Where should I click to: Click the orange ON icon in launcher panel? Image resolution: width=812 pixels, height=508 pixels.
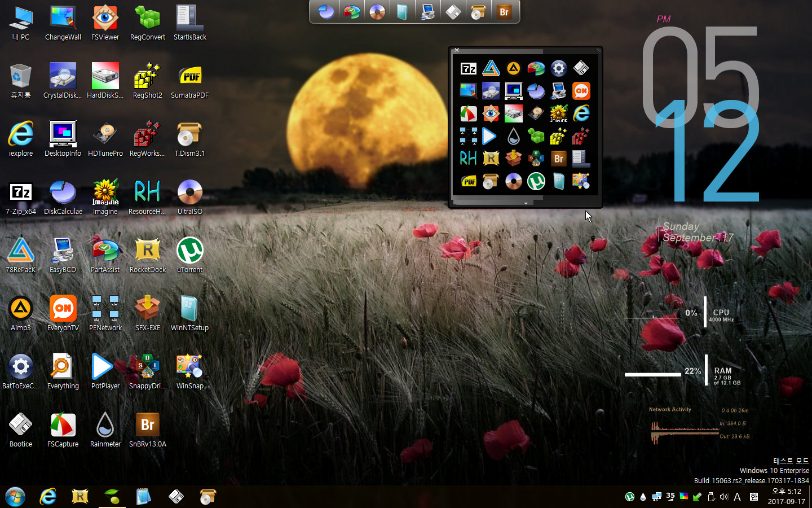coord(581,91)
